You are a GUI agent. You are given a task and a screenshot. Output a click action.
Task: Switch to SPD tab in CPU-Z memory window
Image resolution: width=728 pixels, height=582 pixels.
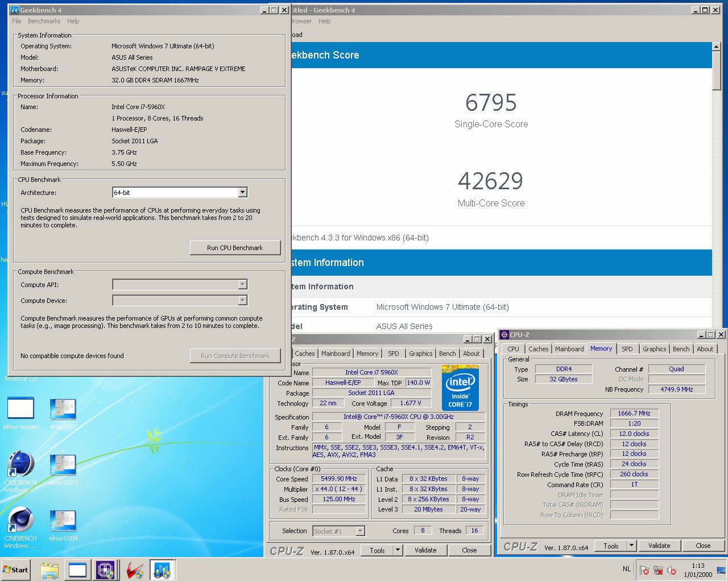pyautogui.click(x=627, y=349)
